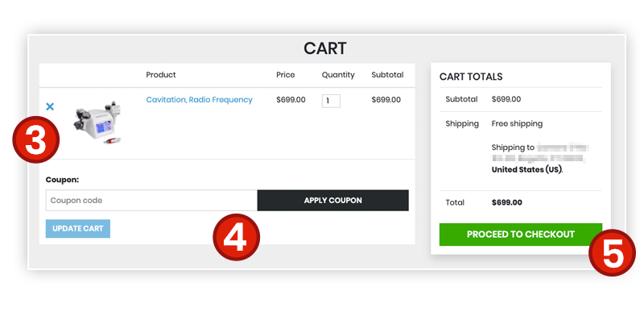
Task: Click the red circle step marker 4
Action: [x=236, y=237]
